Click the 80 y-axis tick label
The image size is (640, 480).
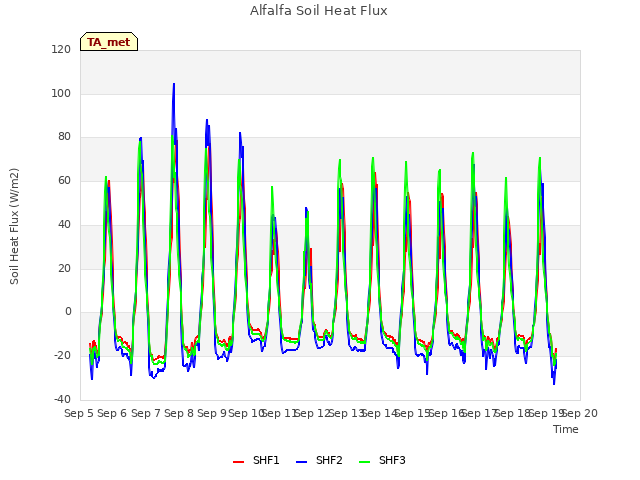(x=64, y=137)
